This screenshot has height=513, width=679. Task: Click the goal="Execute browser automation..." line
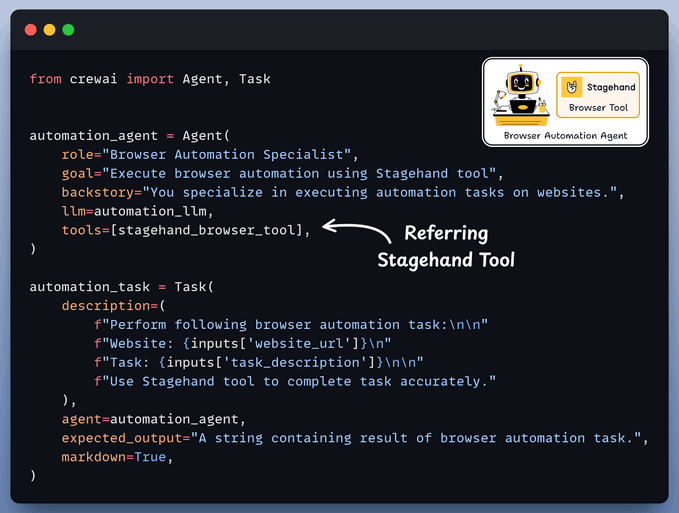tap(282, 174)
